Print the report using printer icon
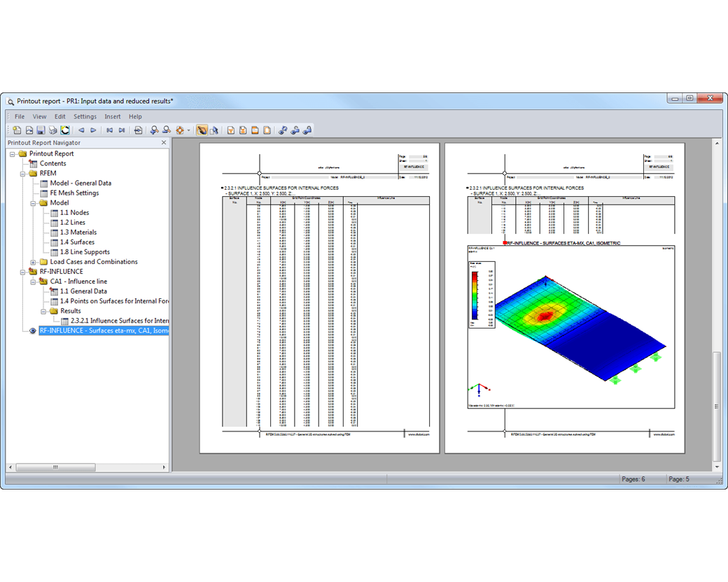The image size is (728, 582). [x=53, y=130]
